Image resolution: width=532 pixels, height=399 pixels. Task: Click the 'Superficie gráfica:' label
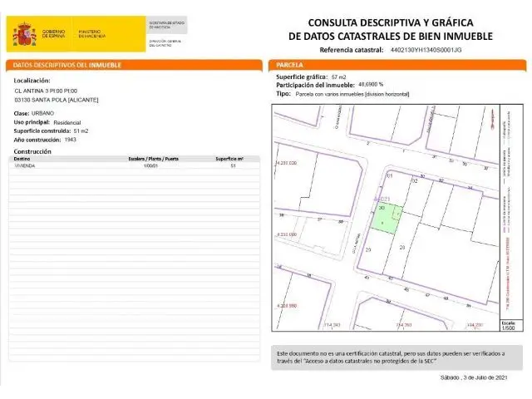302,76
